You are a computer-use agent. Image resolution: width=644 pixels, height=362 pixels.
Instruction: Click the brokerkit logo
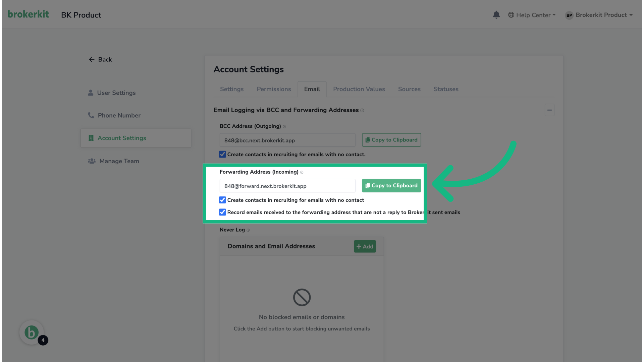(28, 14)
